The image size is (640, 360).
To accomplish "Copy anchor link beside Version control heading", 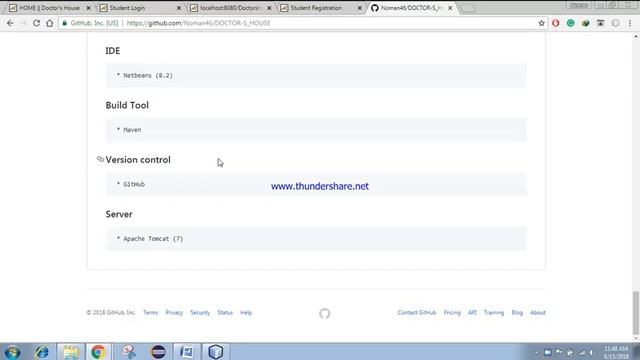I will coord(100,159).
